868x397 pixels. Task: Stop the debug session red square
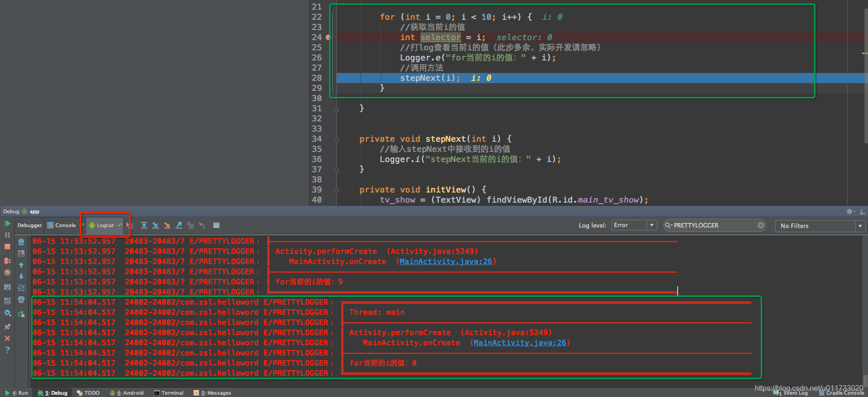(x=7, y=247)
